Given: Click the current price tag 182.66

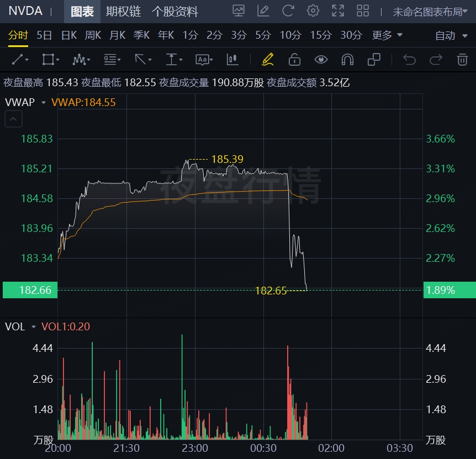Looking at the screenshot, I should point(30,290).
